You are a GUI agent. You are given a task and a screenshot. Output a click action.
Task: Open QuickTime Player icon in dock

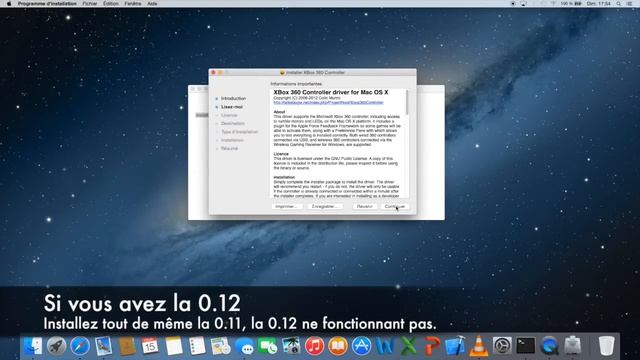click(x=549, y=346)
